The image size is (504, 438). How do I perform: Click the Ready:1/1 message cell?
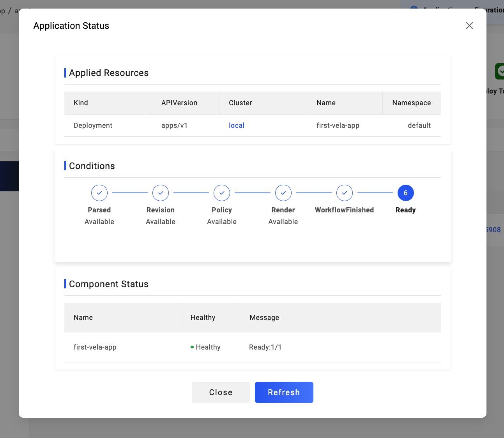265,347
